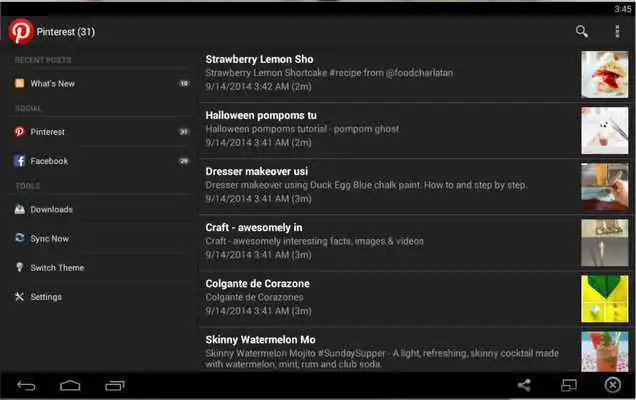Viewport: 636px width, 400px height.
Task: Tap the Android home button
Action: [70, 385]
